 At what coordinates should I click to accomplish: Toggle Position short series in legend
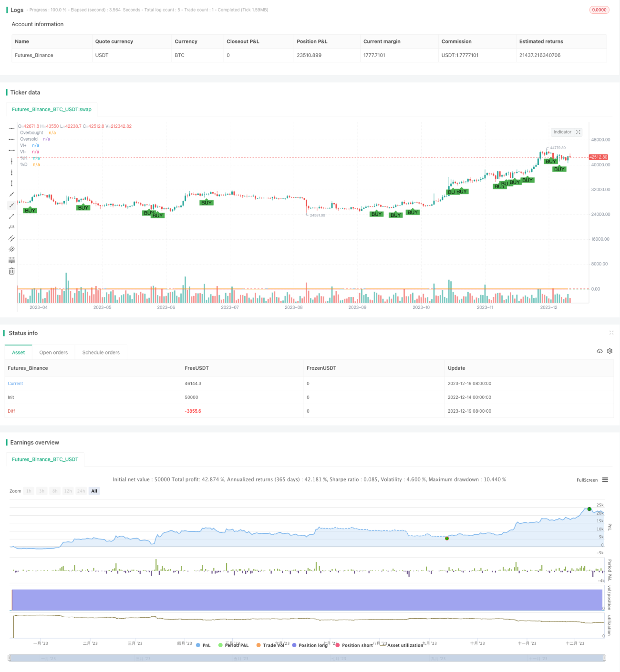point(354,645)
